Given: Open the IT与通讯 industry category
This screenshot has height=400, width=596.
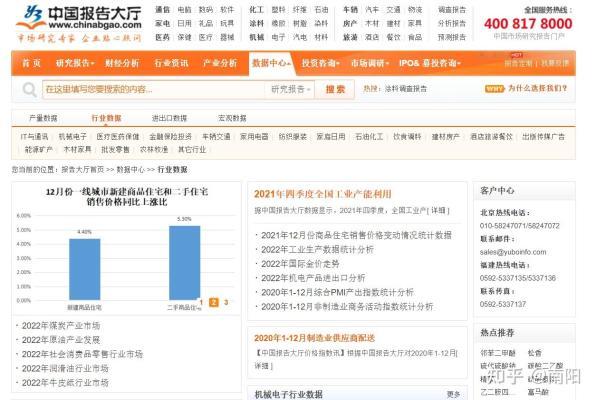Looking at the screenshot, I should point(34,137).
